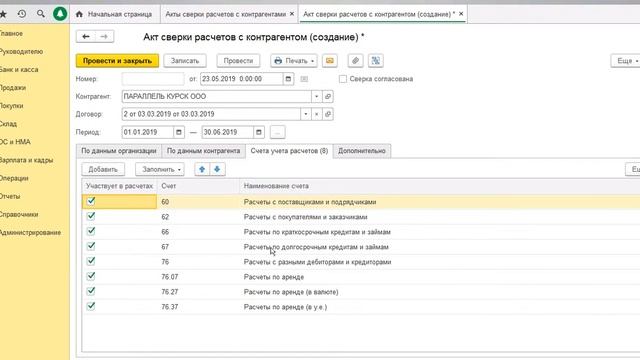Click the Номер input field
640x360 pixels.
pos(153,79)
